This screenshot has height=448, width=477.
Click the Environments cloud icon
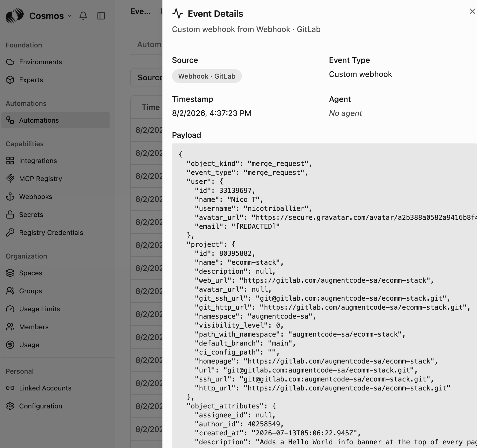point(10,62)
